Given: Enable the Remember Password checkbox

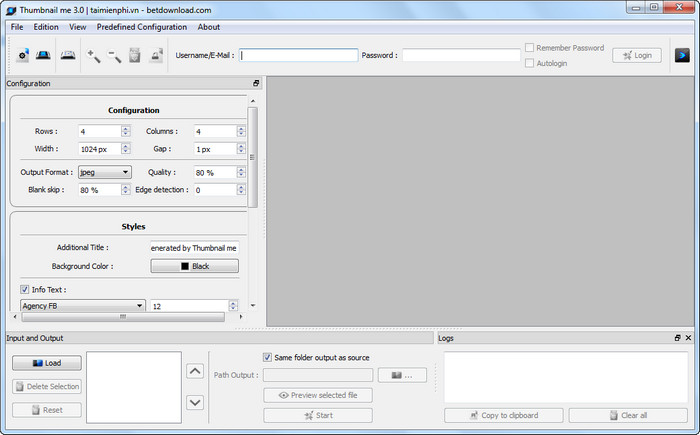Looking at the screenshot, I should coord(530,48).
